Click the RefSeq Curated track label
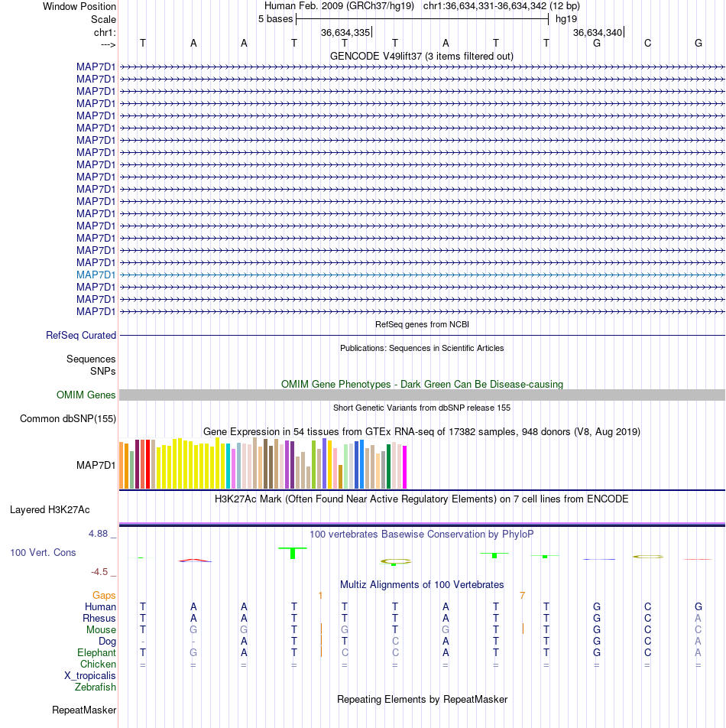 point(81,335)
